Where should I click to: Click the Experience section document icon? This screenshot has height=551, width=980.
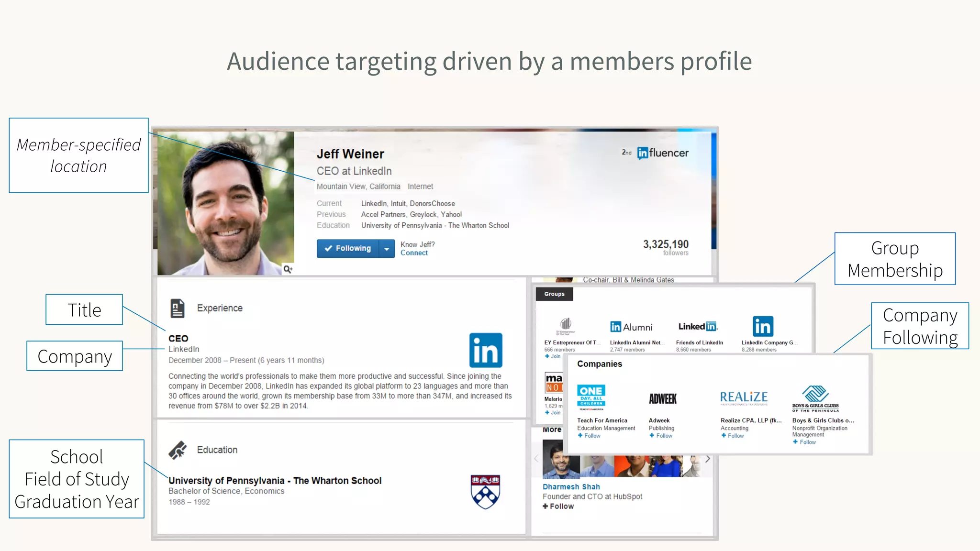pyautogui.click(x=178, y=308)
